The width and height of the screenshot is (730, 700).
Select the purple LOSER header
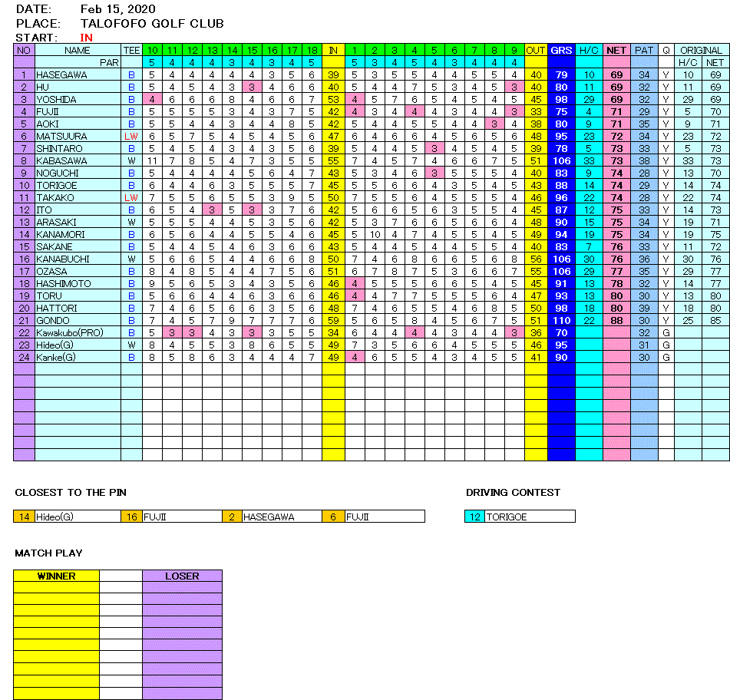(x=182, y=576)
